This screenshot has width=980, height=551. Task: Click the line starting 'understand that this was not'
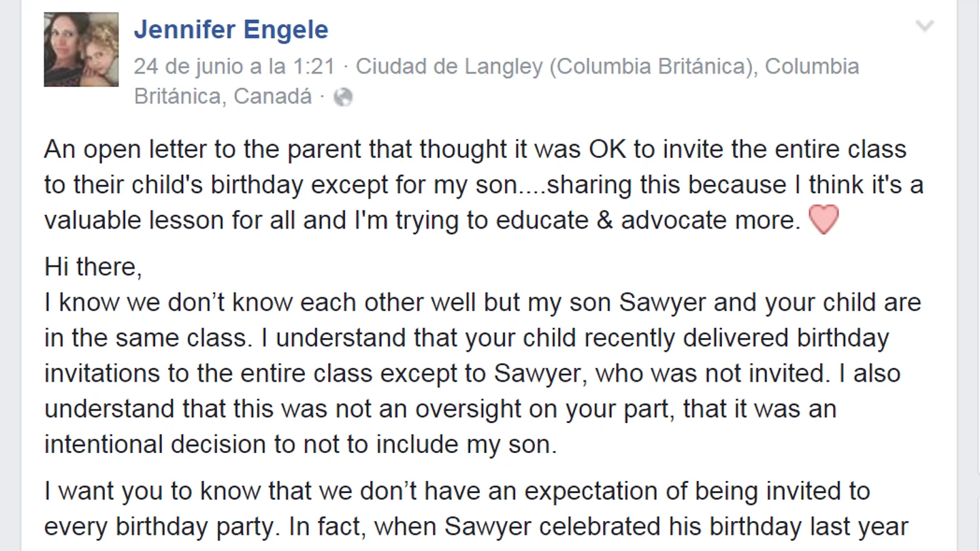440,408
